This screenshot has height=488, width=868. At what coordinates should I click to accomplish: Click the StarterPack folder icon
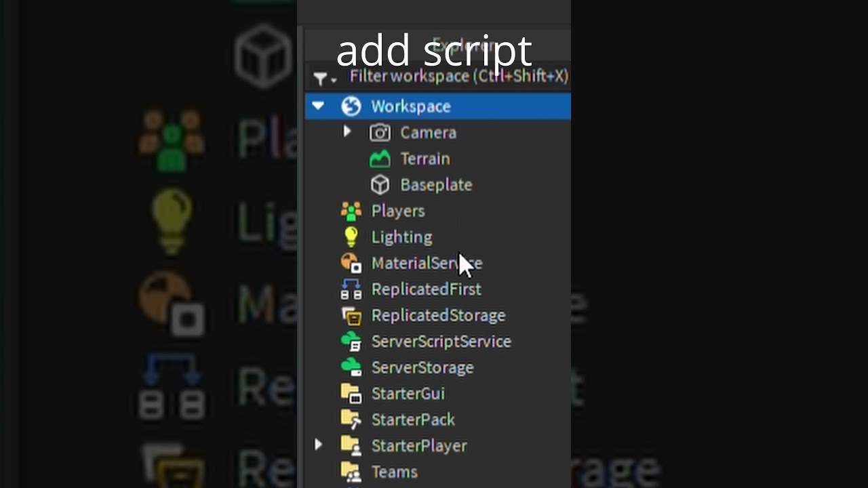tap(351, 420)
